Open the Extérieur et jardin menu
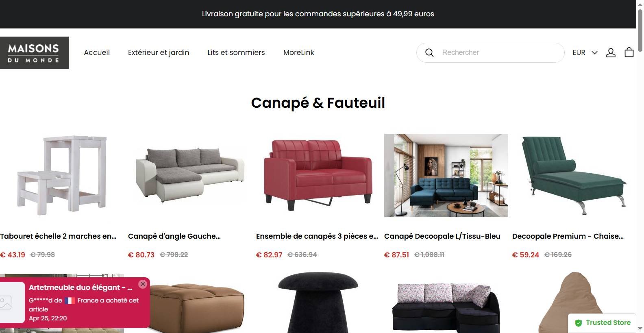The image size is (644, 333). pos(159,52)
